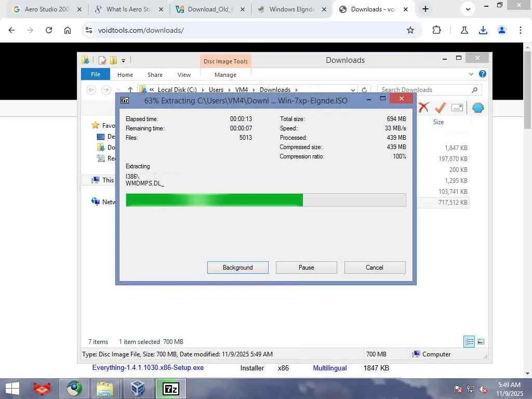Click the green extraction progress bar
Image resolution: width=532 pixels, height=399 pixels.
265,200
